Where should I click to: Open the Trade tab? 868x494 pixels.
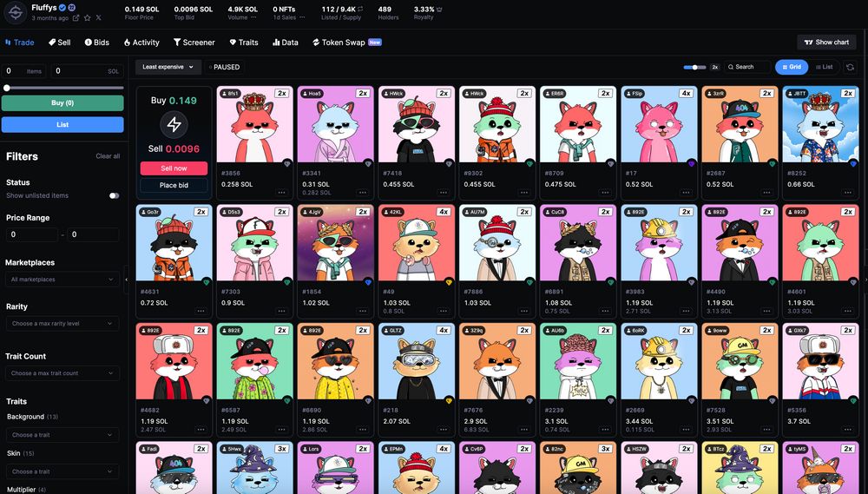(x=19, y=42)
